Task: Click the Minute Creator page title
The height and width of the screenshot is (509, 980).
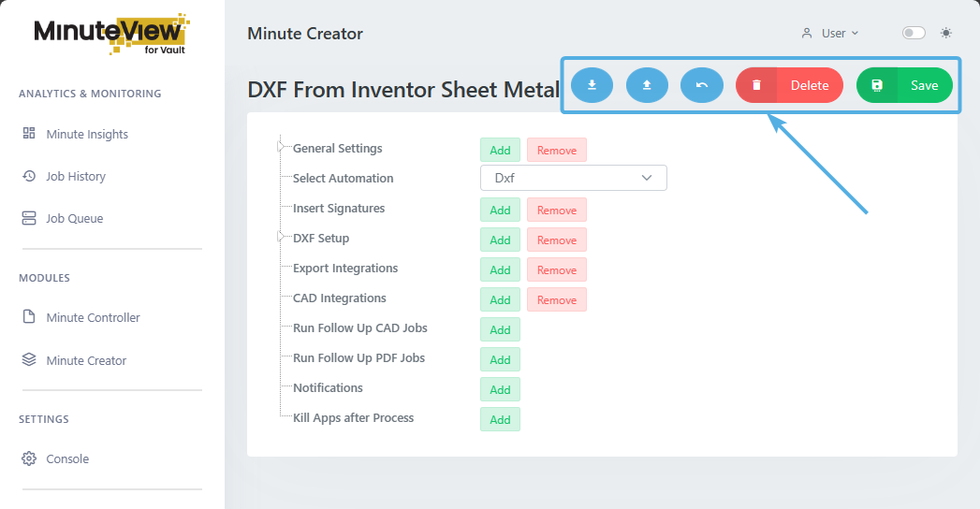Action: (305, 33)
